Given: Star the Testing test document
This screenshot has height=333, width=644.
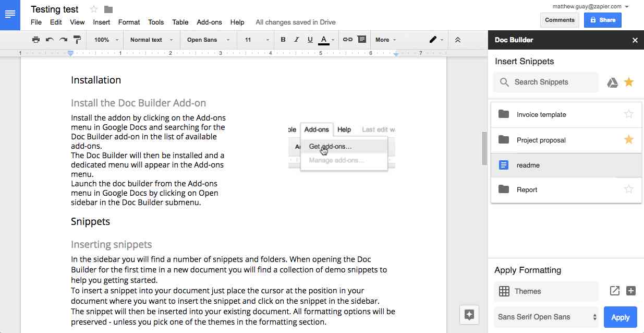Looking at the screenshot, I should [94, 9].
